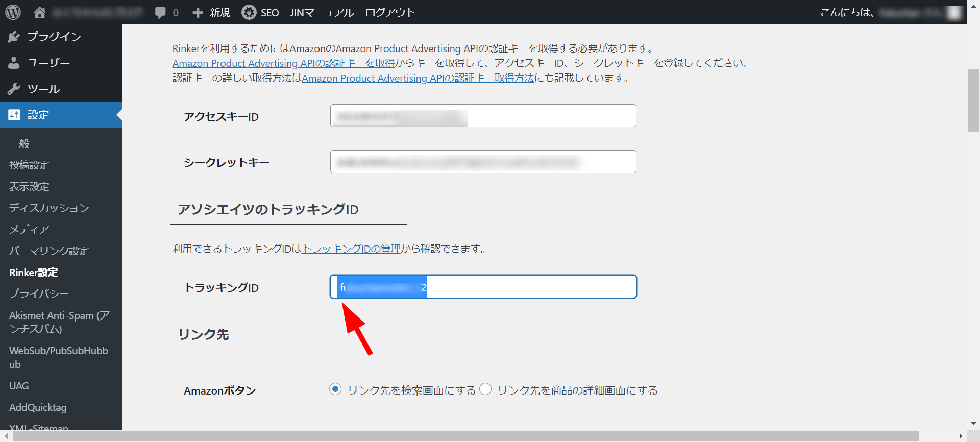The width and height of the screenshot is (980, 442).
Task: Open ユーザー person icon menu
Action: (14, 63)
